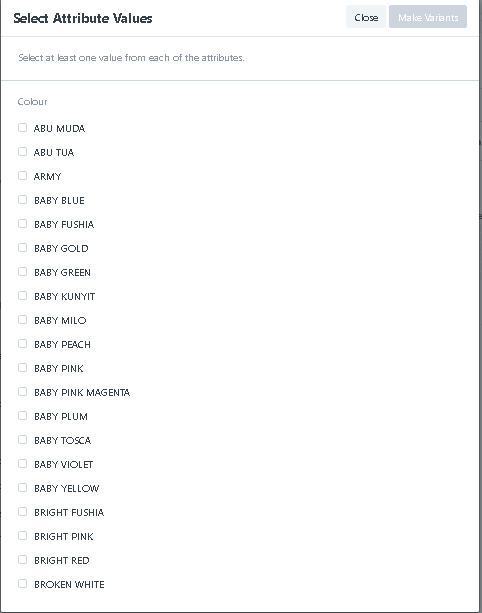Tick the BROKEN WHITE checkbox
Viewport: 482px width, 613px height.
coord(22,584)
